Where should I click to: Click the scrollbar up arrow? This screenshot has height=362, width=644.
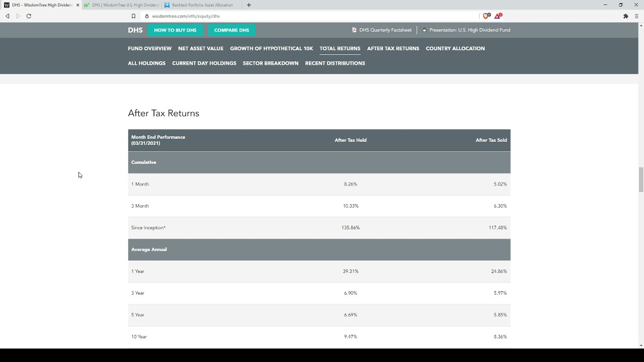click(x=641, y=25)
